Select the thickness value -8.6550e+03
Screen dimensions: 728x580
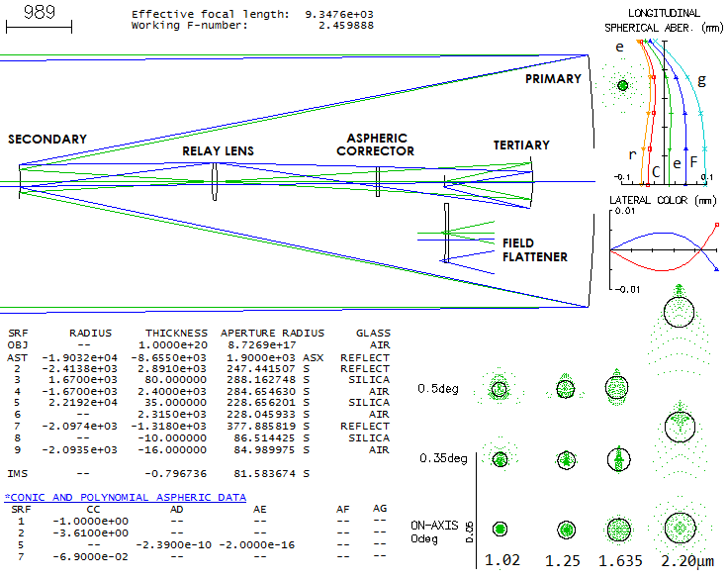click(168, 358)
